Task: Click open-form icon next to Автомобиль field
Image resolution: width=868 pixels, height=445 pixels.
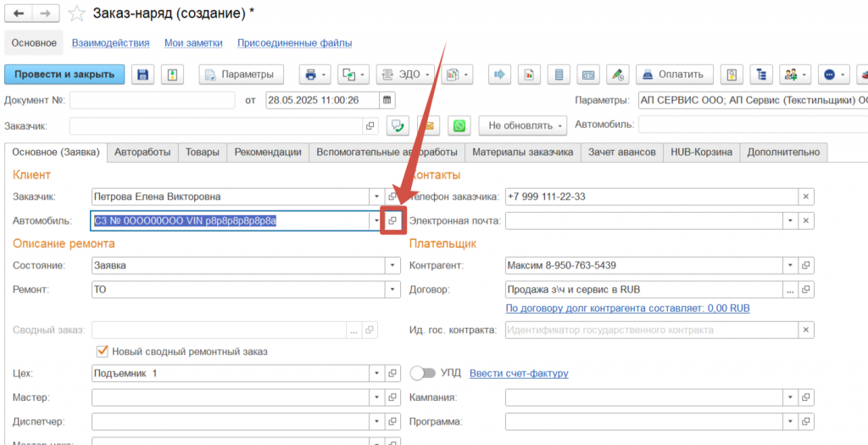Action: click(392, 220)
